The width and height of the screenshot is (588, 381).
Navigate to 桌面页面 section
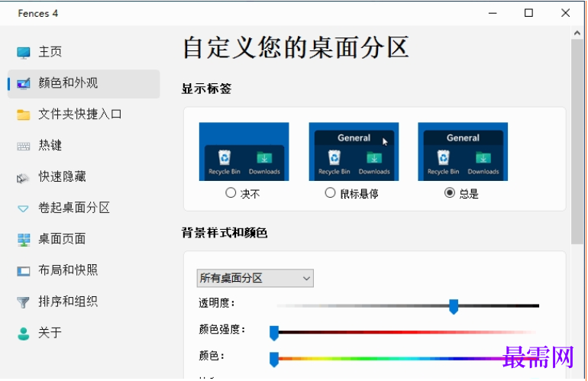[x=84, y=239]
